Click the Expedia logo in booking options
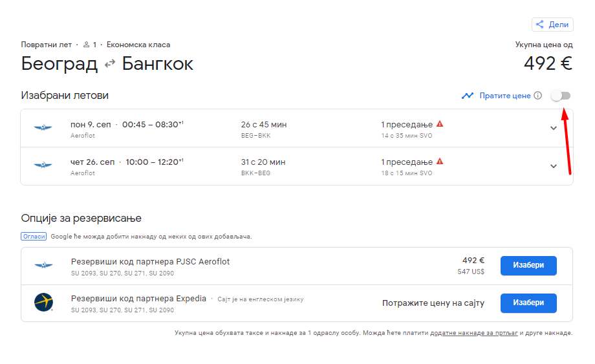The image size is (595, 364). (x=43, y=303)
